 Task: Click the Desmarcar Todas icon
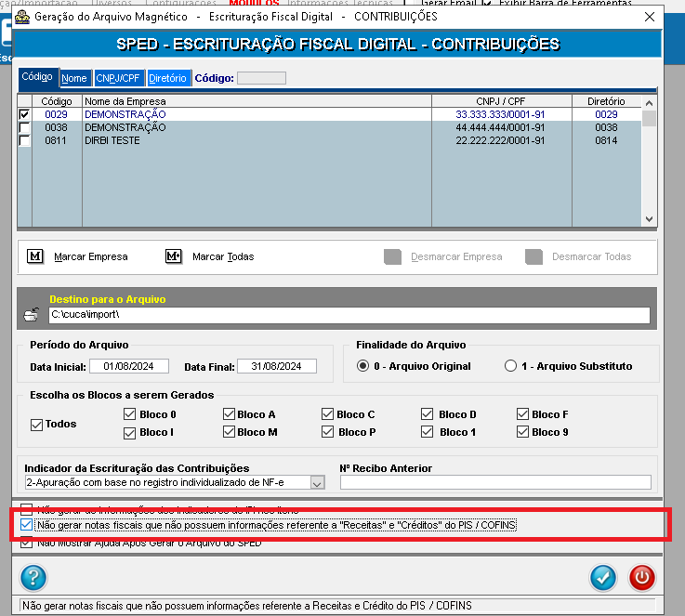point(534,256)
